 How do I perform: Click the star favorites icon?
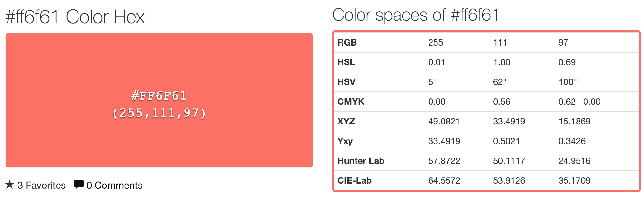10,185
